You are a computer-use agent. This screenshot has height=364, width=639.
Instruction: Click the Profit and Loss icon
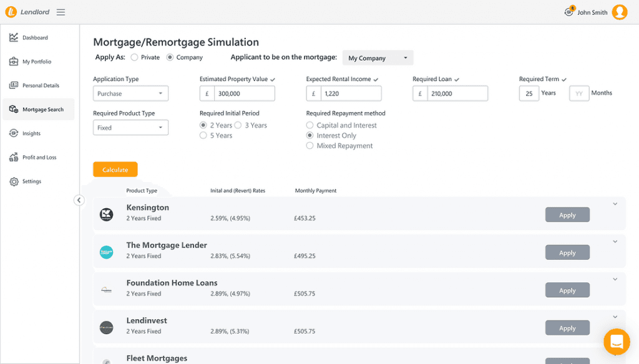(14, 157)
